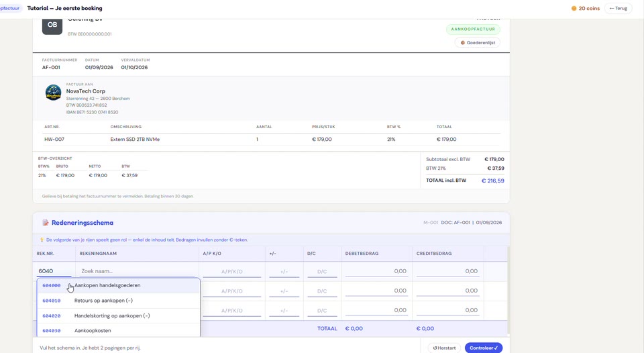
Task: Open third row +/- dropdown
Action: pos(284,311)
